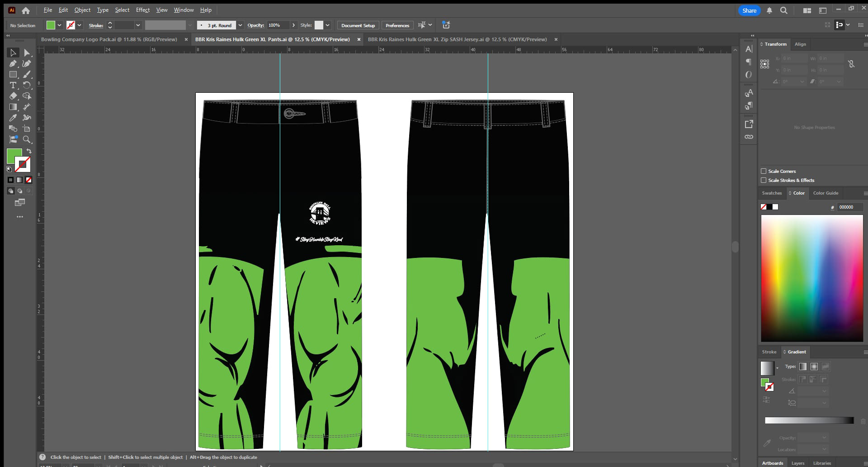The height and width of the screenshot is (467, 868).
Task: Open the Links panel icon
Action: 749,137
